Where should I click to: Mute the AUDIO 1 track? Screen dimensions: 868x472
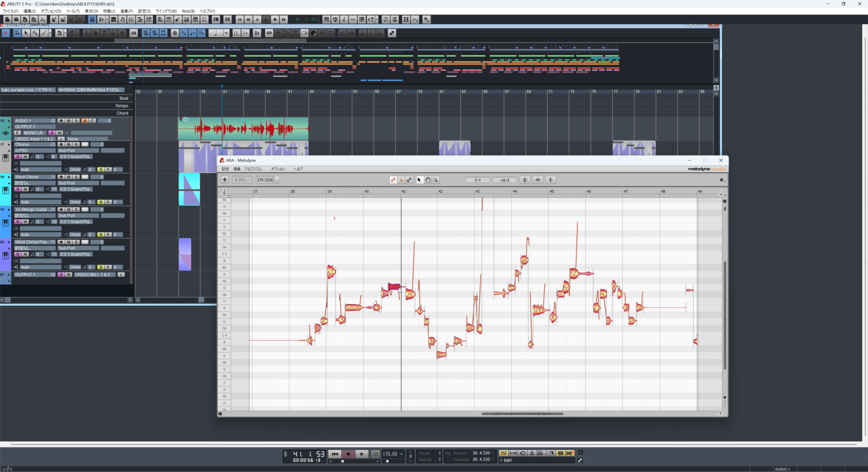[69, 121]
